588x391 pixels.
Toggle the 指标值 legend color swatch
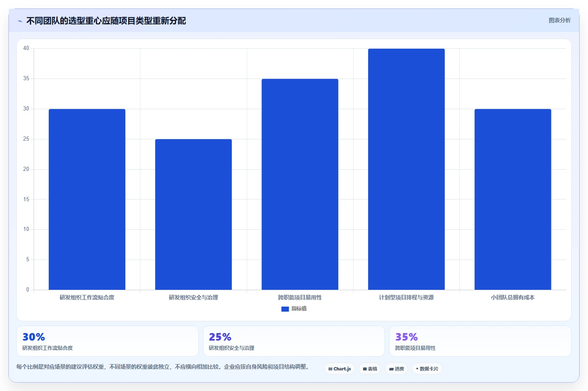(285, 309)
